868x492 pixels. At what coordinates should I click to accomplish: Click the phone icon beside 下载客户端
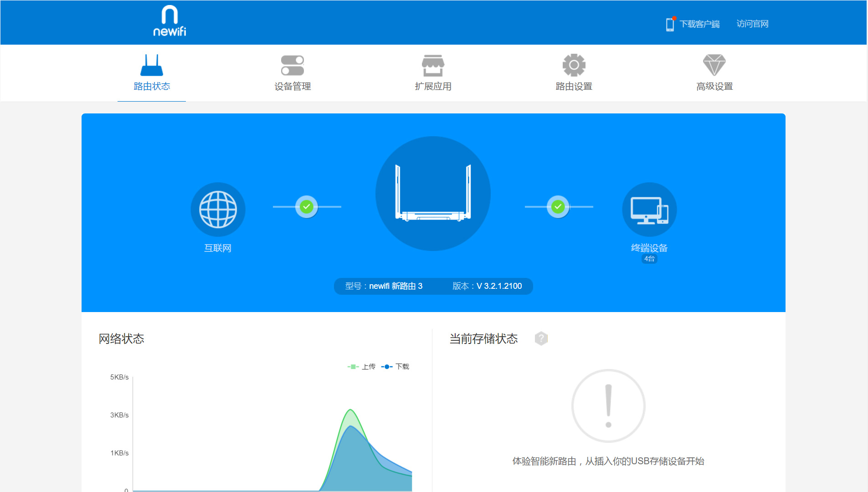click(x=670, y=24)
